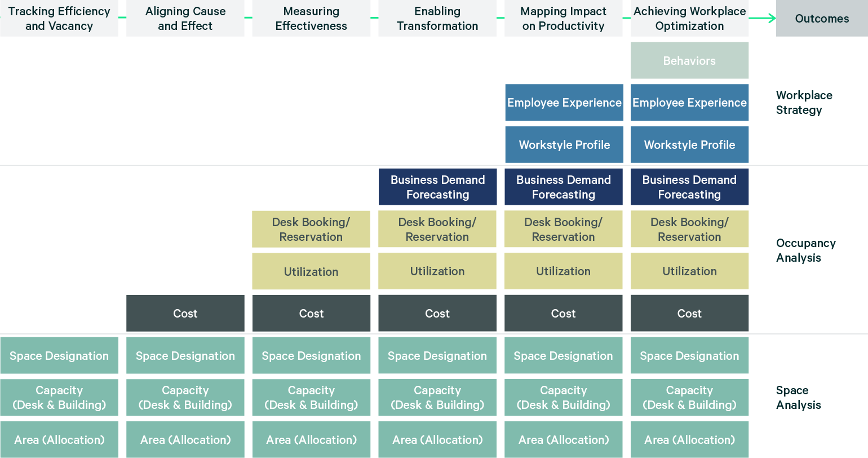The width and height of the screenshot is (868, 458).
Task: Click Space Designation under Tracking Efficiency and Vacancy
Action: tap(59, 355)
